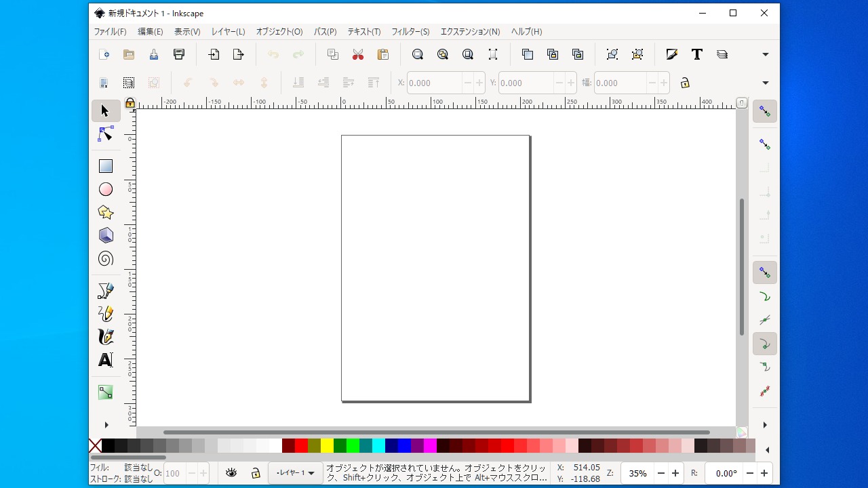868x488 pixels.
Task: Select the Selector arrow tool
Action: point(105,110)
